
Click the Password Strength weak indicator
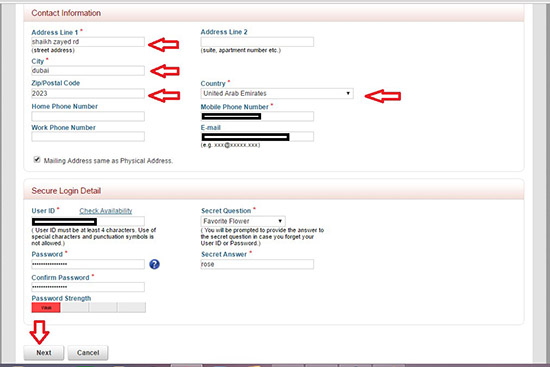pos(46,308)
